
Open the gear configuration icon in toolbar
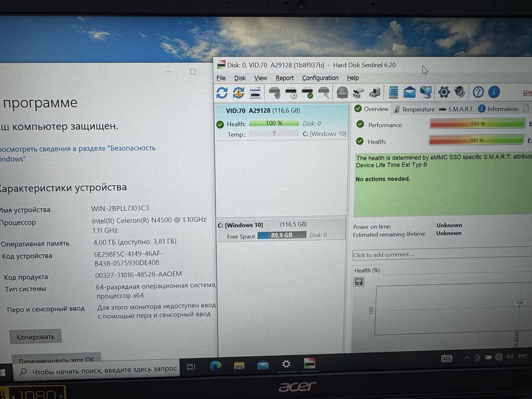click(444, 92)
